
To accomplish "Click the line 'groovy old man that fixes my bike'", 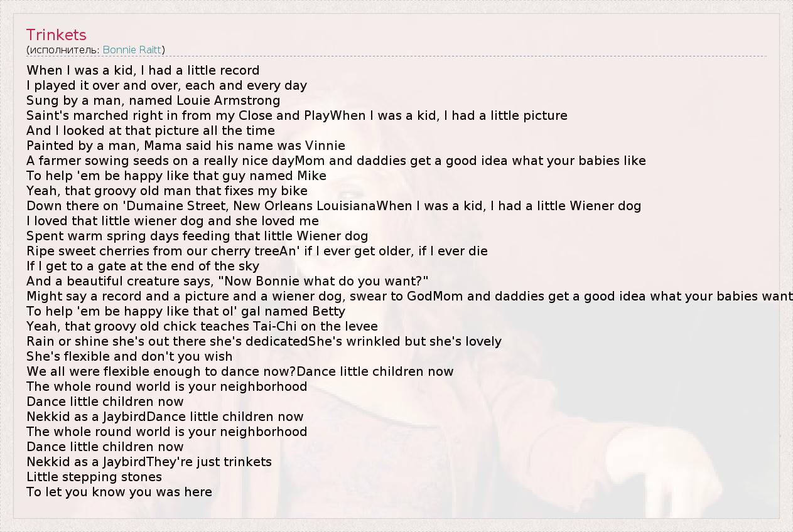I will (x=167, y=191).
